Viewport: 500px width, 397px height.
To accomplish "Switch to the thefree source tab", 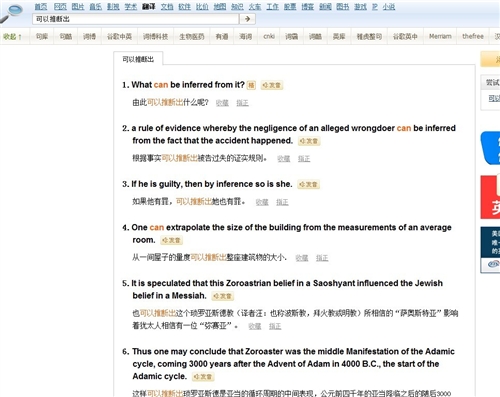I will coord(473,37).
